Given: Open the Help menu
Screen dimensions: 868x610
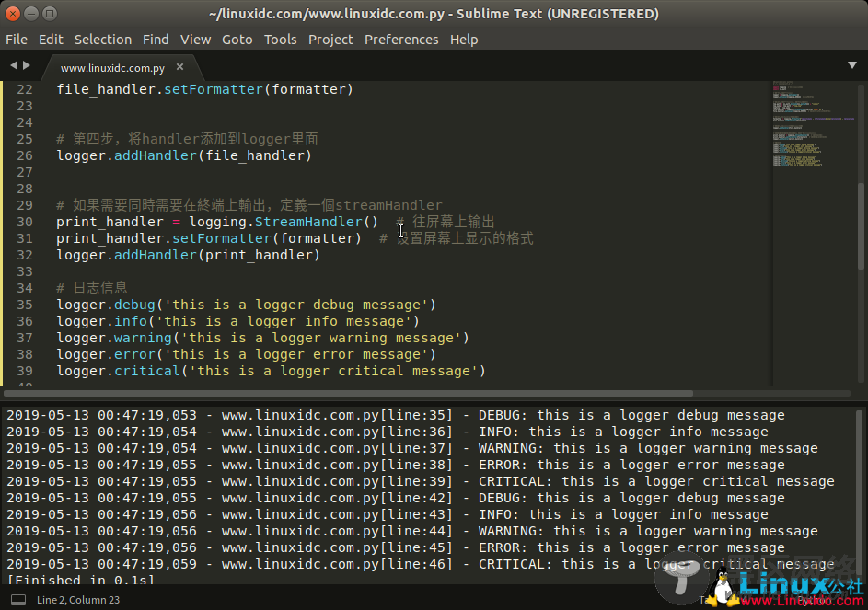Looking at the screenshot, I should coord(464,40).
